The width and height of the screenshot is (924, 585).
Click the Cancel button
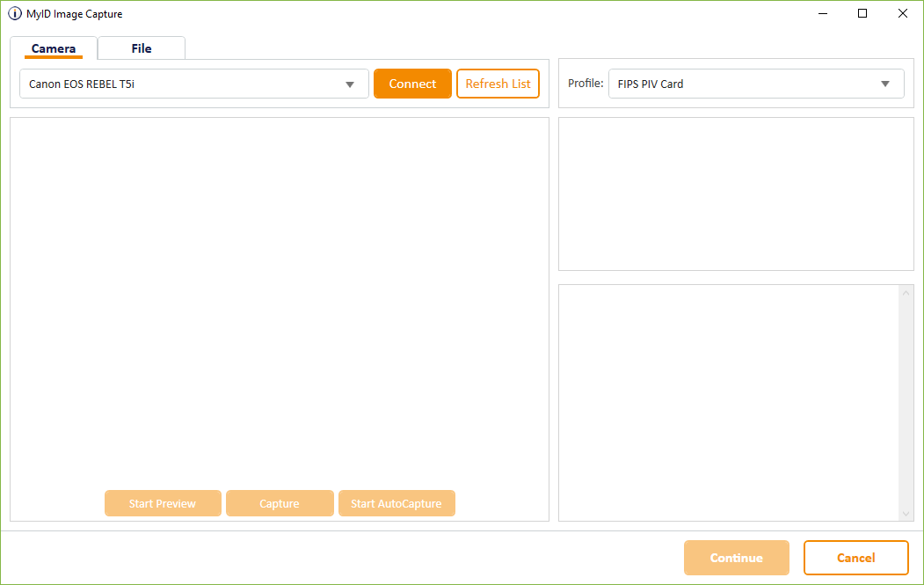(x=856, y=558)
